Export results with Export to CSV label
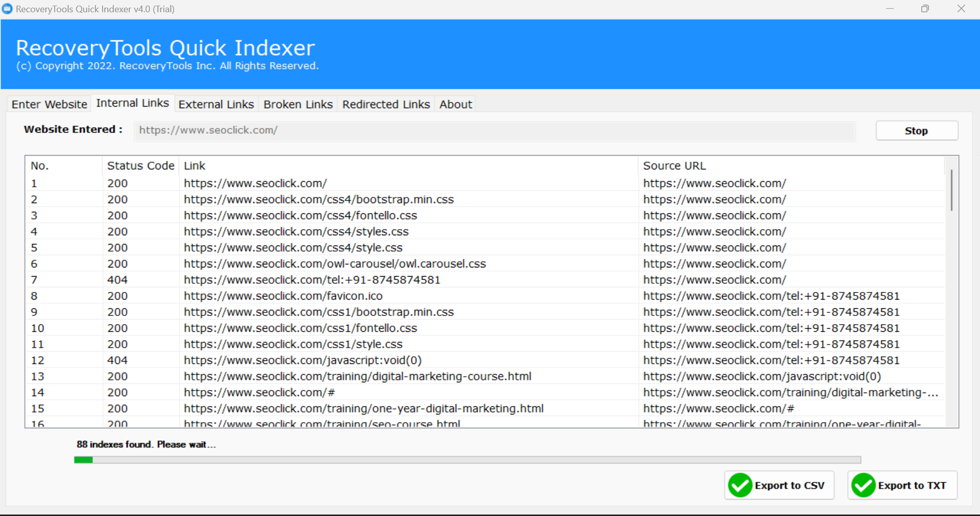This screenshot has width=980, height=516. click(789, 485)
